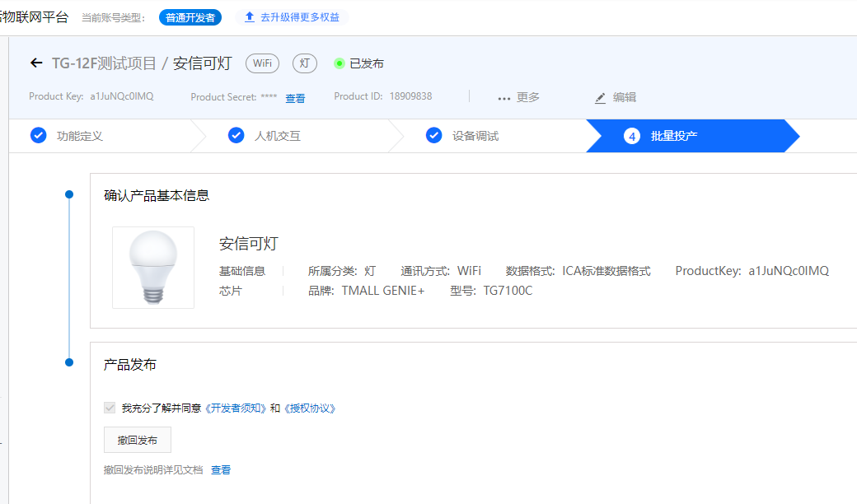Screen dimensions: 857x504
Task: Click the 撤回发布 button
Action: pyautogui.click(x=137, y=440)
